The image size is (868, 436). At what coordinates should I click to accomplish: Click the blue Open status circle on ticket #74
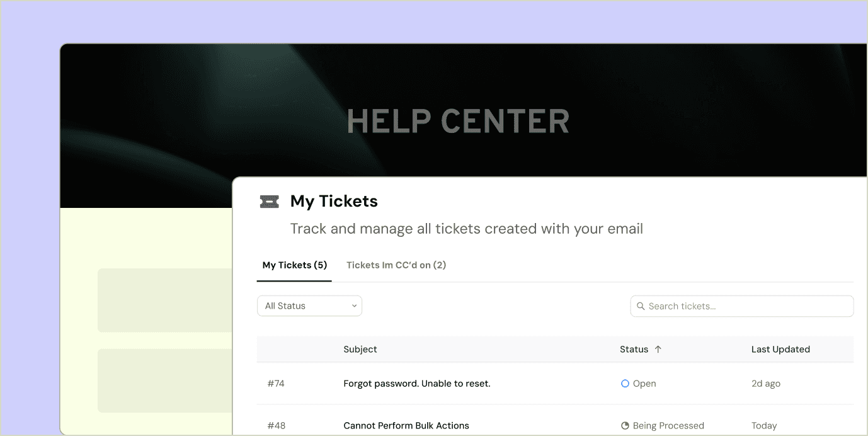coord(625,383)
